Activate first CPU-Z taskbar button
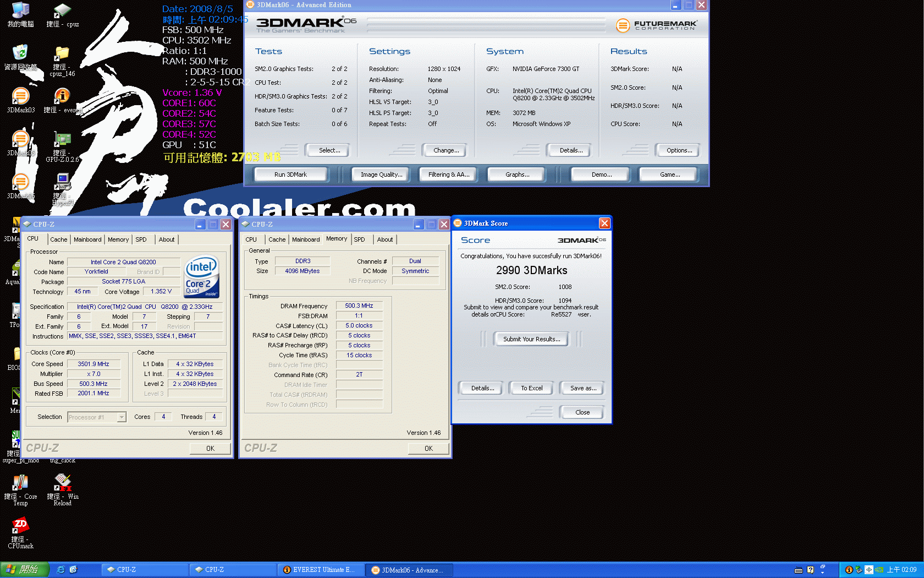The width and height of the screenshot is (924, 578). 145,570
